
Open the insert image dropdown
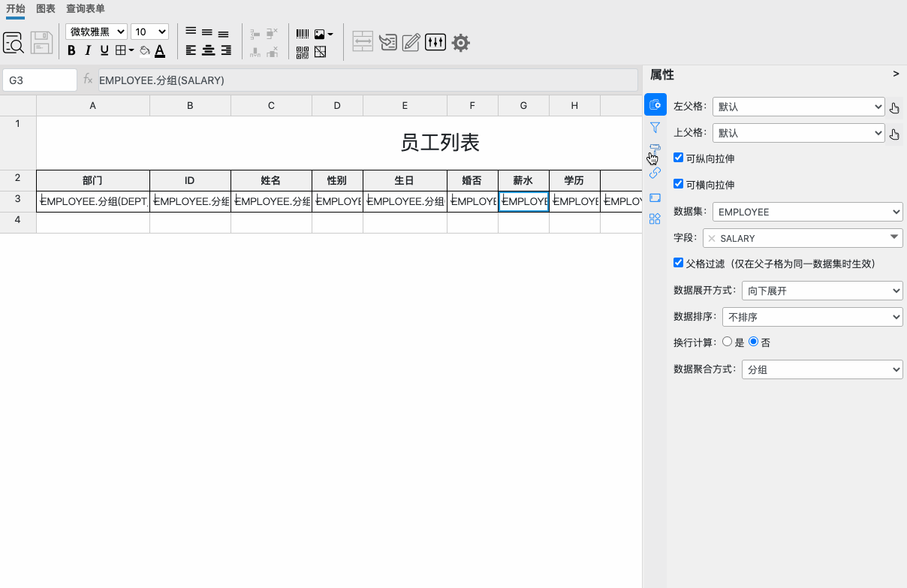click(x=324, y=34)
